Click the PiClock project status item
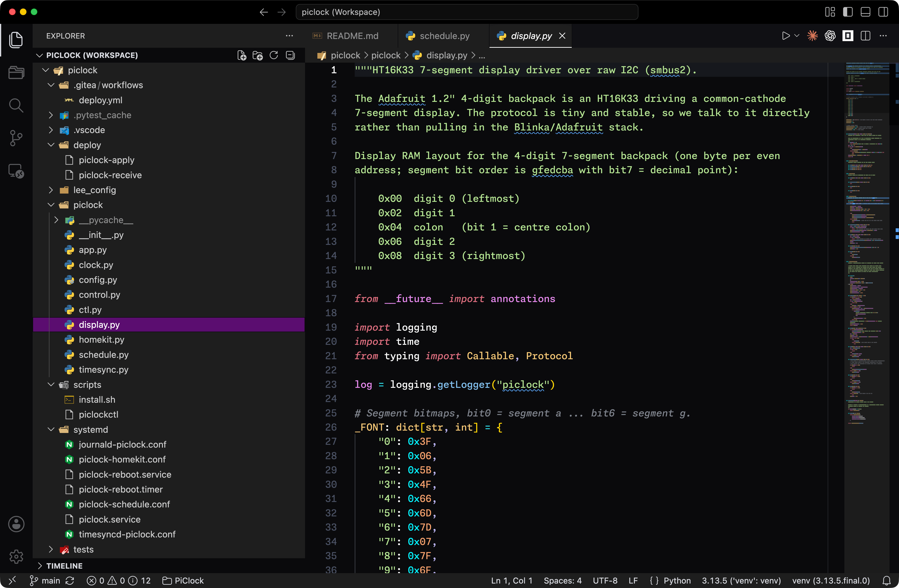Screen dimensions: 899x588 (x=183, y=580)
